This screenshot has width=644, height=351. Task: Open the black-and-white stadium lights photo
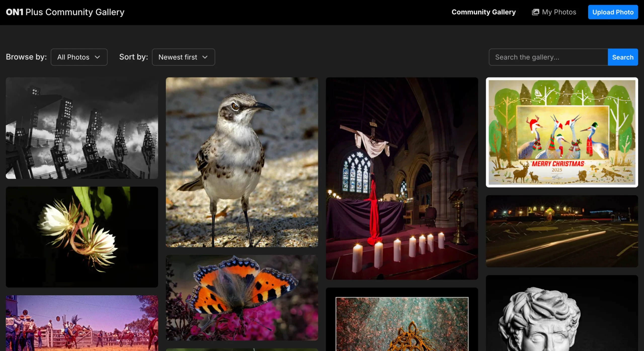(x=82, y=128)
